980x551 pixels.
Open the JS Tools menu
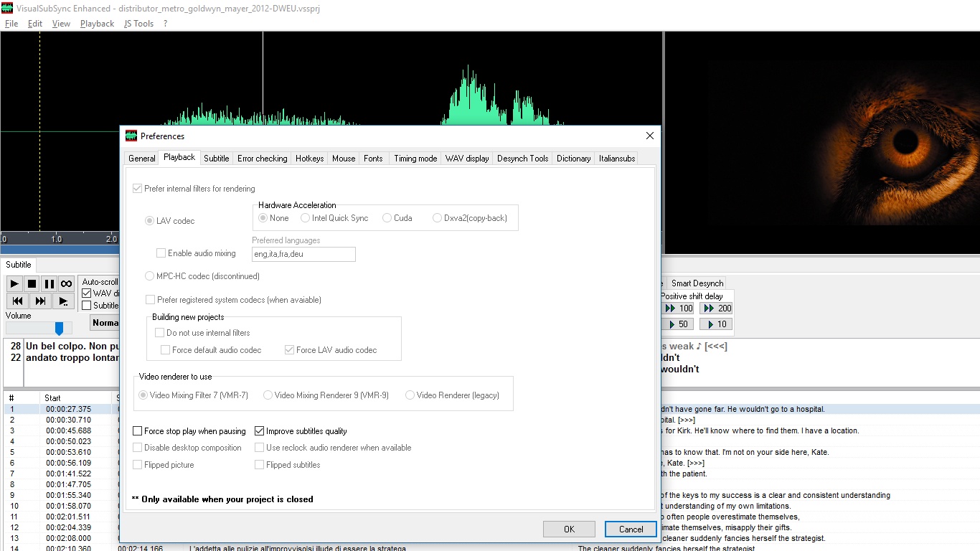point(138,24)
